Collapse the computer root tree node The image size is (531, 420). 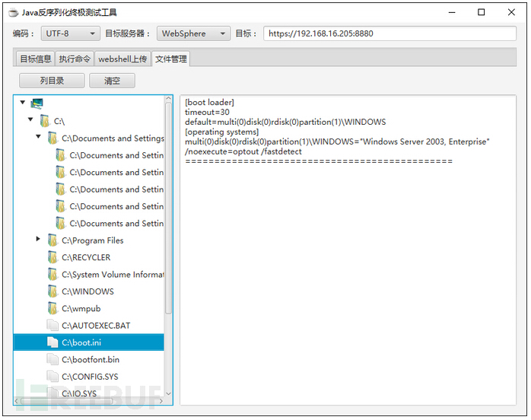click(x=23, y=102)
